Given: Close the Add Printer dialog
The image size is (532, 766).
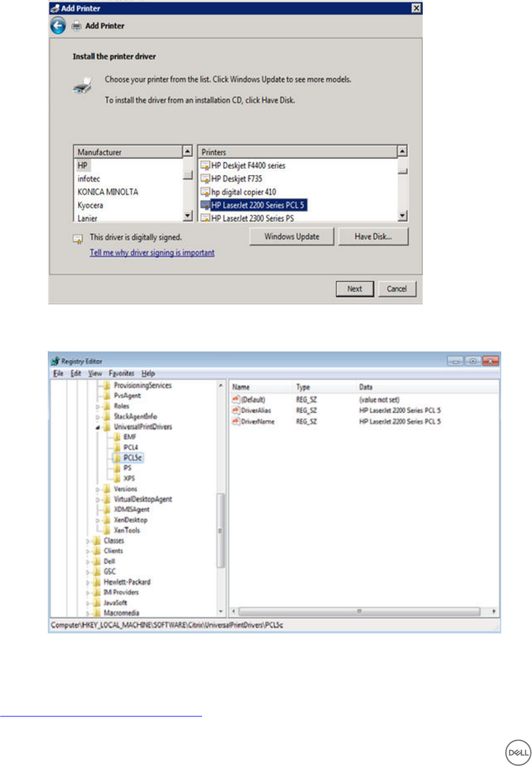Looking at the screenshot, I should click(x=416, y=8).
